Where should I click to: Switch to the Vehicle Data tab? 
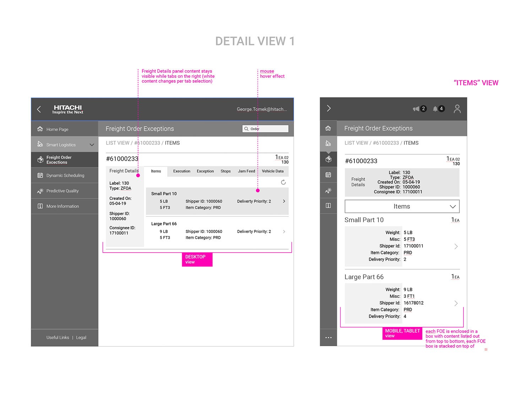pos(273,171)
